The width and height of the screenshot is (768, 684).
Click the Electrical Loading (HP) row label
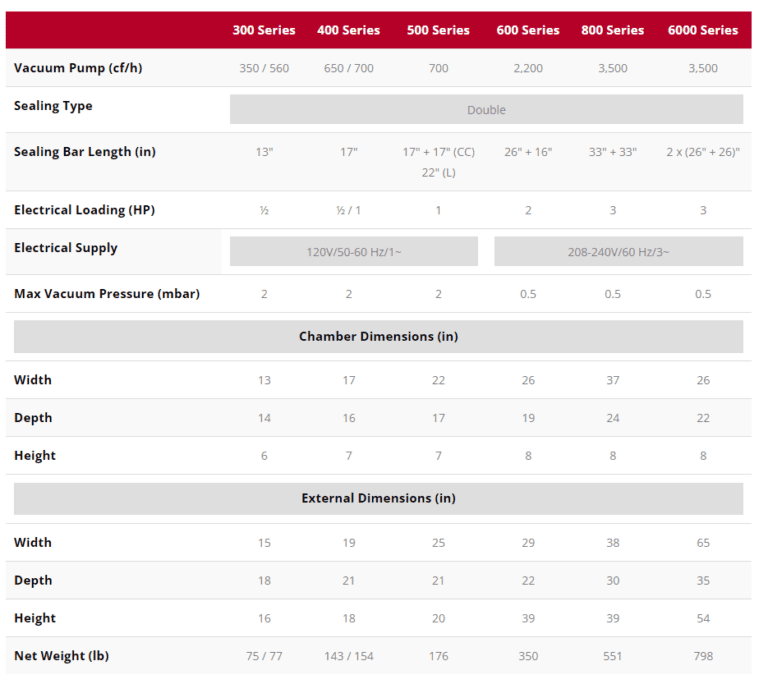[x=84, y=210]
